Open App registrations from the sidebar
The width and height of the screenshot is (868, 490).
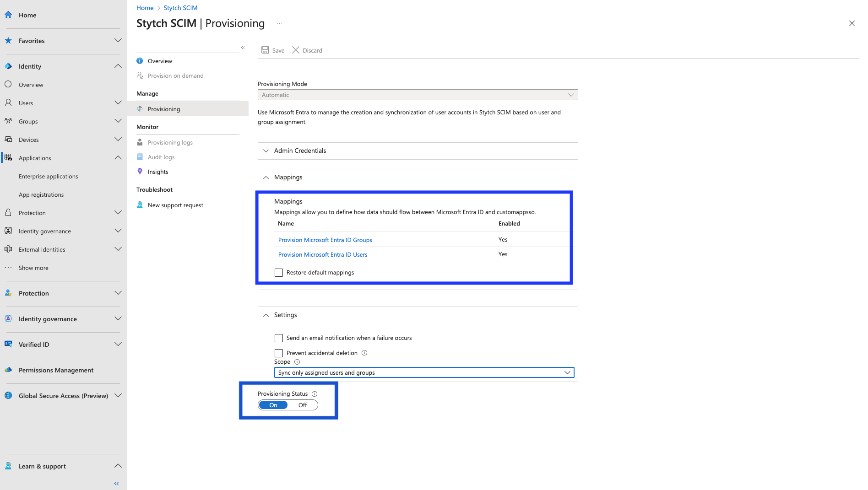(x=41, y=194)
